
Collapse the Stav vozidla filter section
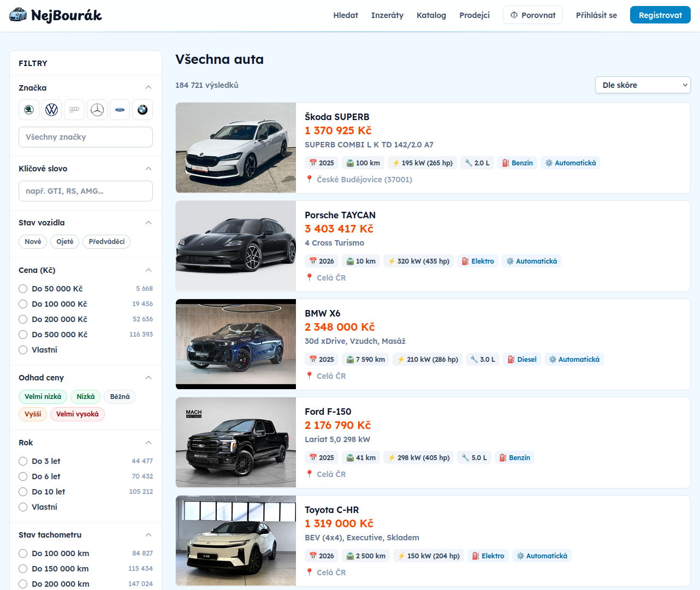point(149,223)
